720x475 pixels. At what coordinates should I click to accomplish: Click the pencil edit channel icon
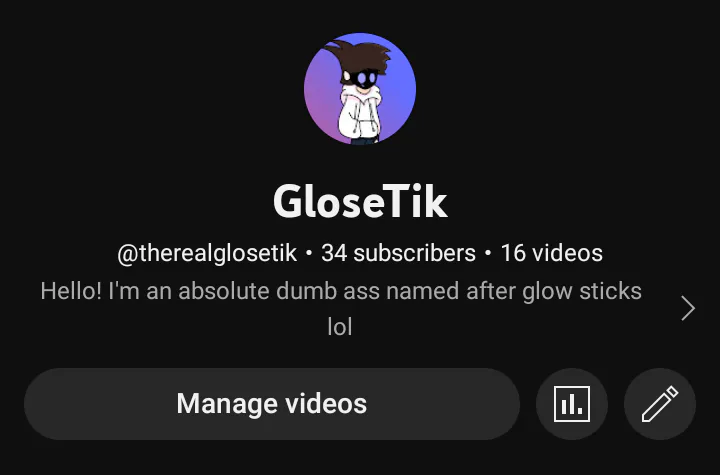(x=660, y=404)
